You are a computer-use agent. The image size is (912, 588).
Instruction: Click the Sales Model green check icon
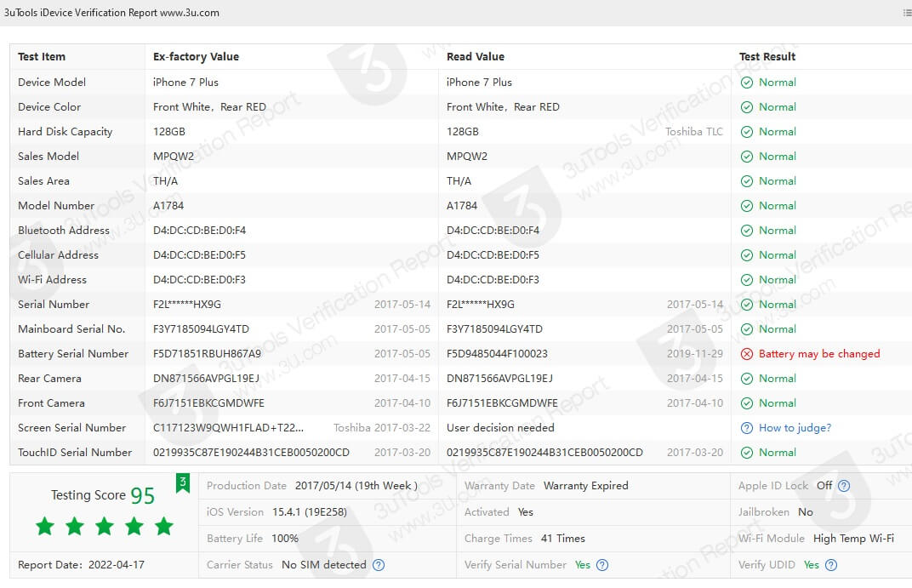coord(747,157)
